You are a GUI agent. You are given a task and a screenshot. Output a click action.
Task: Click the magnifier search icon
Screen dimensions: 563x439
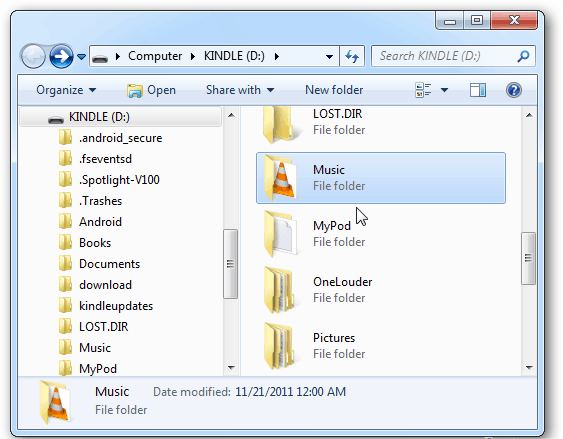pos(524,56)
